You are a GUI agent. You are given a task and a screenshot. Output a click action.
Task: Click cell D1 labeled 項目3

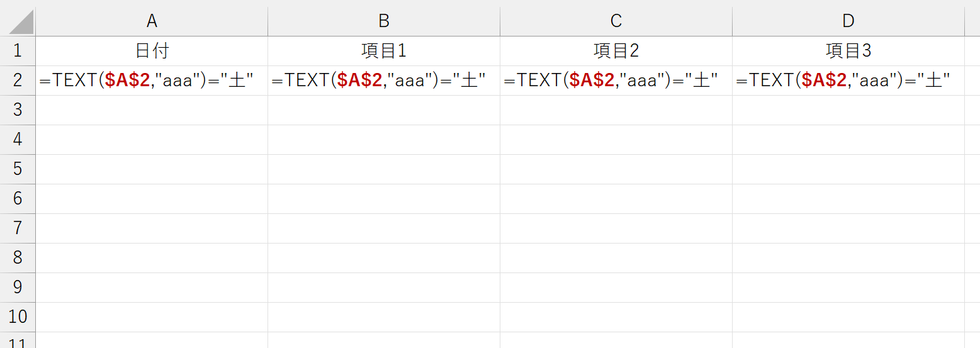[848, 51]
